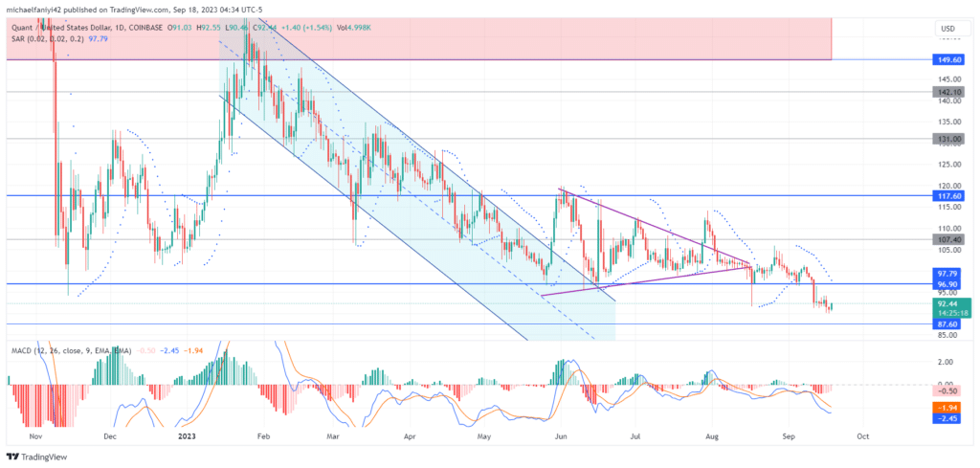980x468 pixels.
Task: Click the Oct label on time axis
Action: pos(863,435)
